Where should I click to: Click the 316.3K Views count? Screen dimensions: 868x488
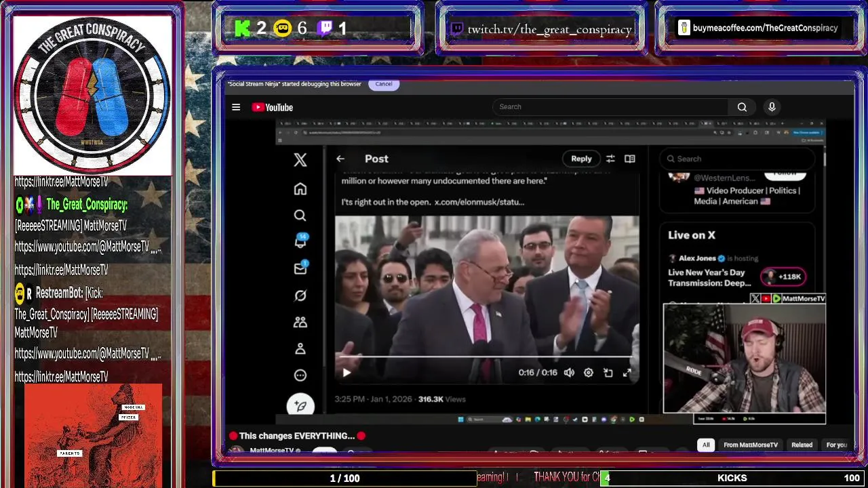[441, 399]
